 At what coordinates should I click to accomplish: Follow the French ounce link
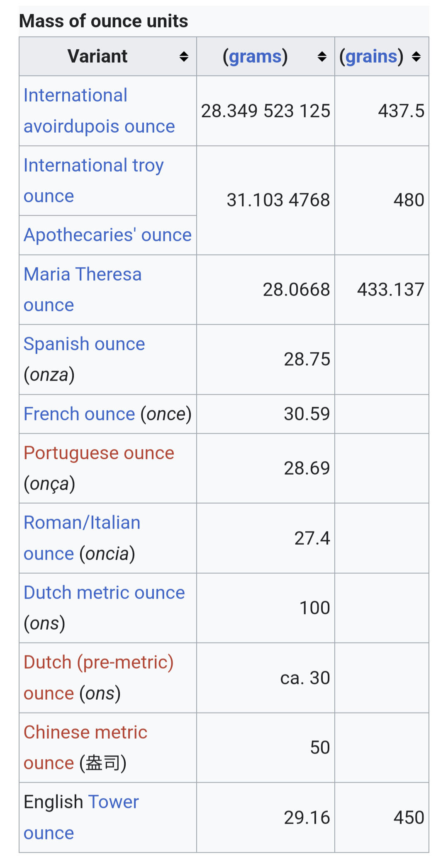pos(79,414)
